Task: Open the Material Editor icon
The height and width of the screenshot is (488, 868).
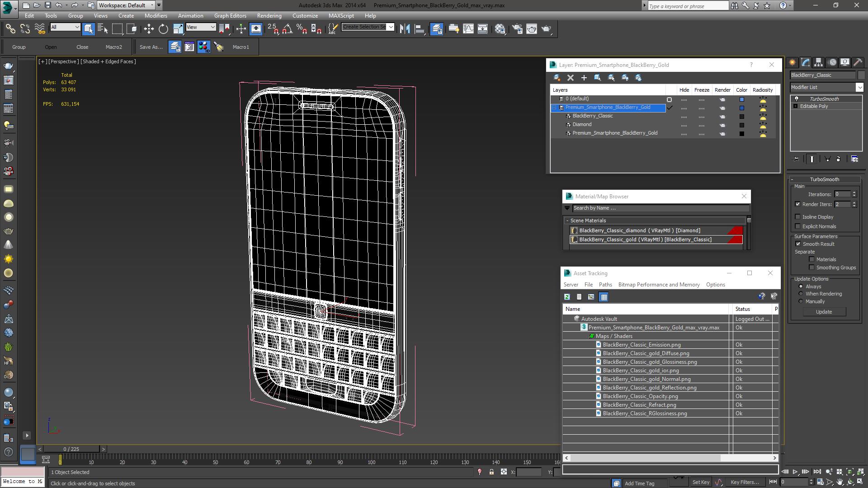Action: (x=500, y=29)
